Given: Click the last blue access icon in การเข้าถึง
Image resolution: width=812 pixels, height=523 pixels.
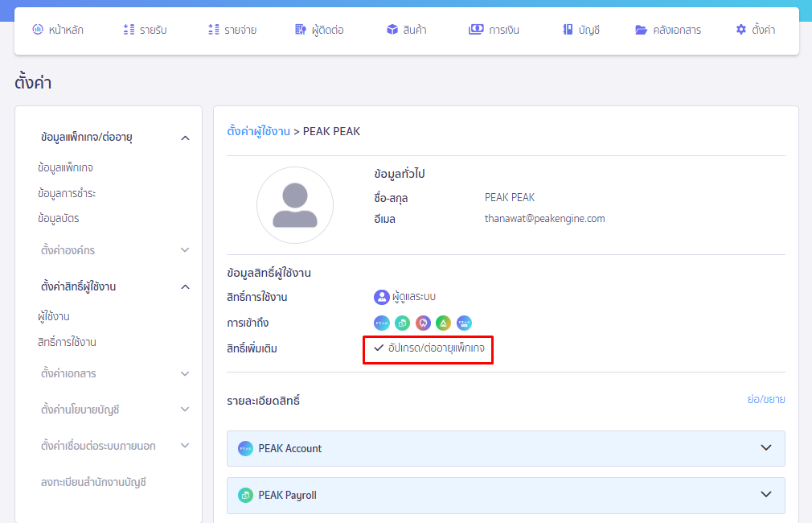Looking at the screenshot, I should coord(464,323).
